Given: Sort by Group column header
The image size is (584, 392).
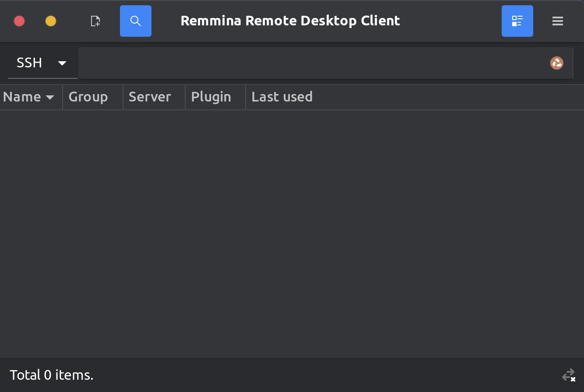Looking at the screenshot, I should (x=93, y=97).
